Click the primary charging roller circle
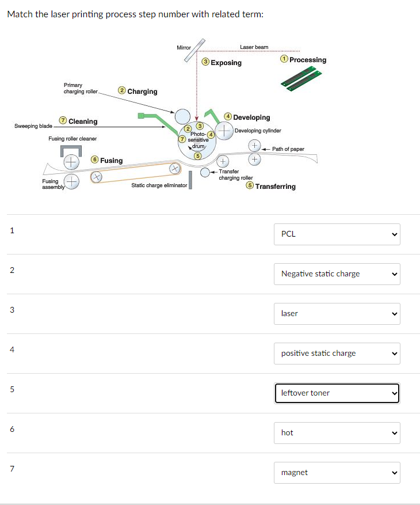 [x=182, y=116]
